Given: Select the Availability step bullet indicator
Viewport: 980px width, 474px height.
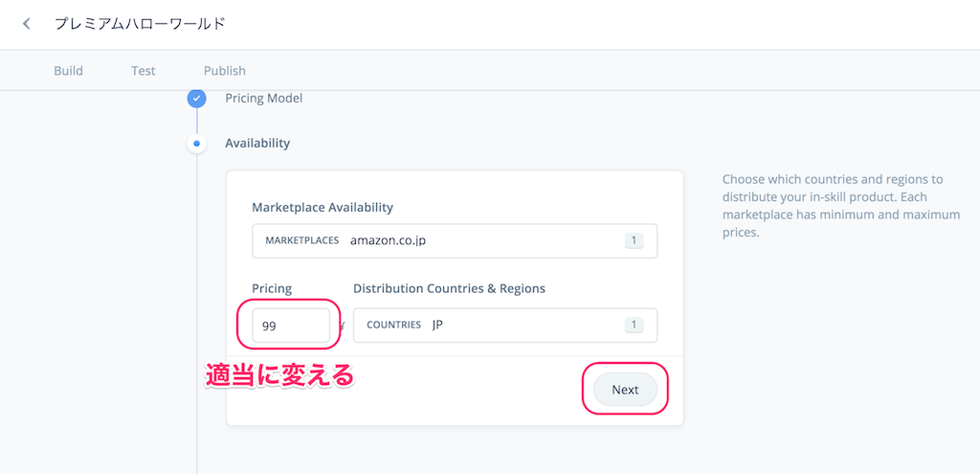Looking at the screenshot, I should [x=197, y=144].
